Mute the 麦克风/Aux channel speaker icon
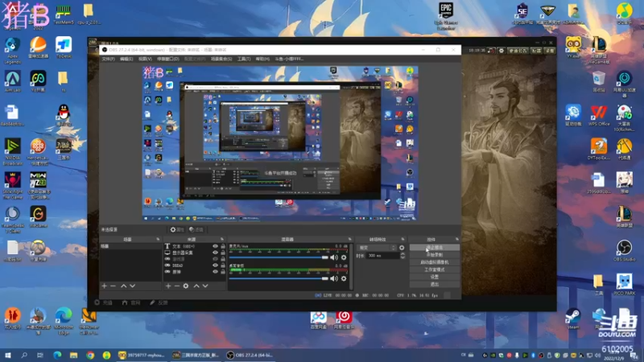Image resolution: width=644 pixels, height=362 pixels. (334, 257)
